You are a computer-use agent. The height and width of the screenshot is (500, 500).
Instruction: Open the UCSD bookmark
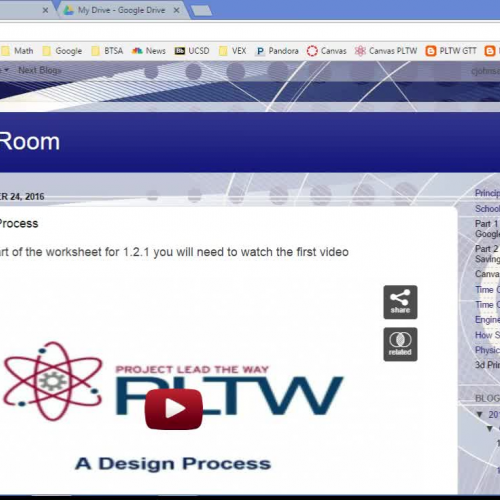(x=192, y=51)
